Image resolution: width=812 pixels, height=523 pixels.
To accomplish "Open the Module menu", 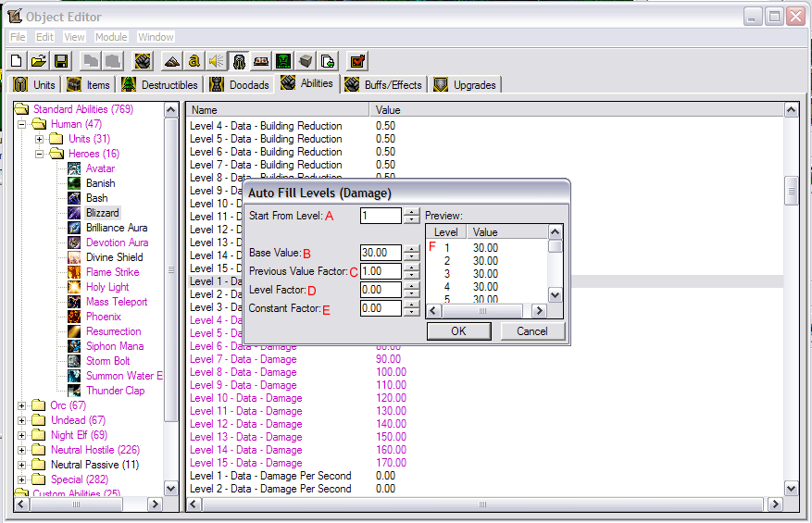I will pyautogui.click(x=111, y=37).
